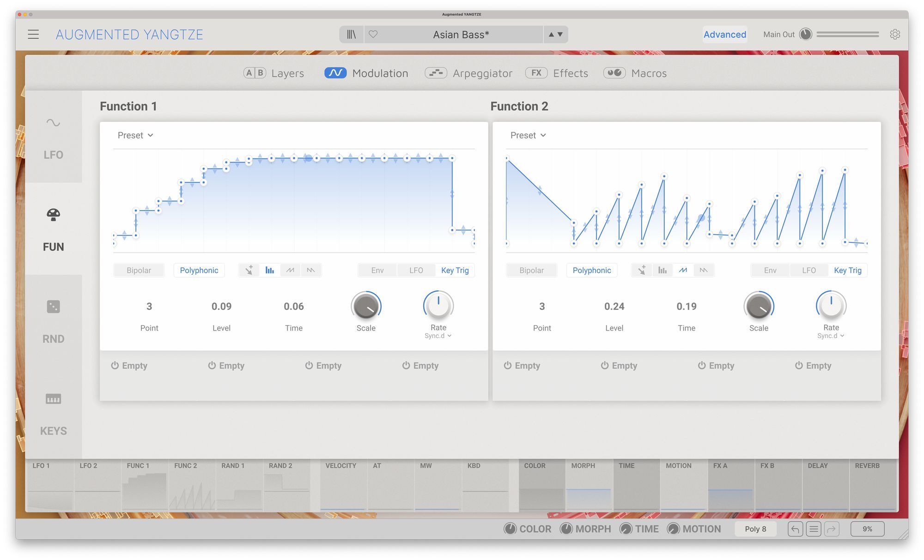This screenshot has height=560, width=924.
Task: Toggle Polyphonic for Function 2
Action: click(592, 270)
